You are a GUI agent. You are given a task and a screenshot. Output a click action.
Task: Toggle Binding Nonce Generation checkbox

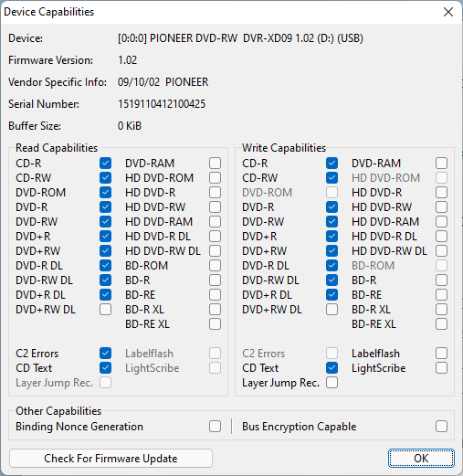[215, 427]
